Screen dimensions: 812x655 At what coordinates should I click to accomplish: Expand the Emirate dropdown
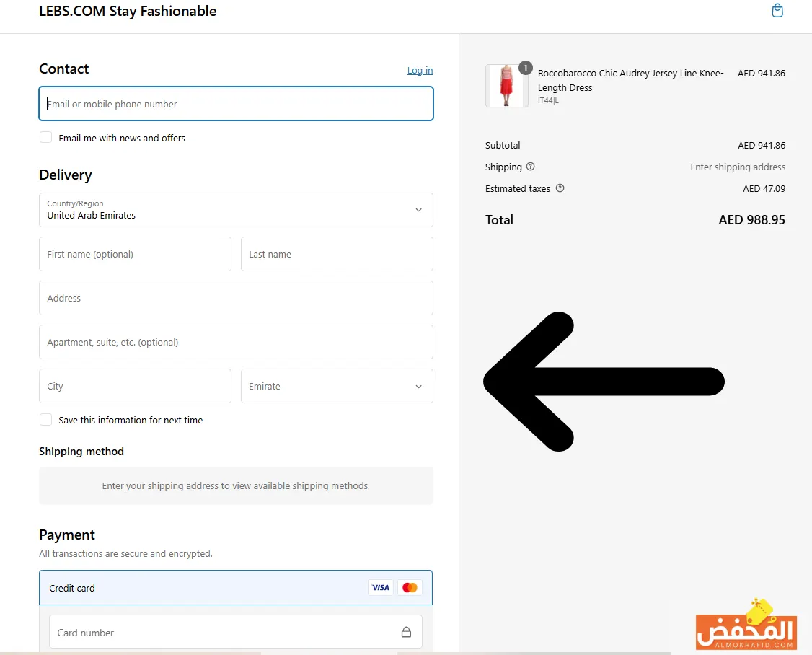[x=337, y=387]
